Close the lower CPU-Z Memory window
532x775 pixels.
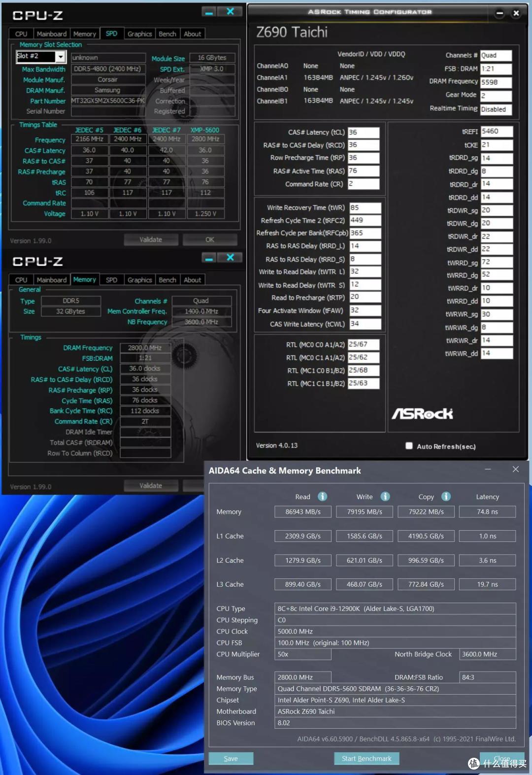pyautogui.click(x=230, y=258)
